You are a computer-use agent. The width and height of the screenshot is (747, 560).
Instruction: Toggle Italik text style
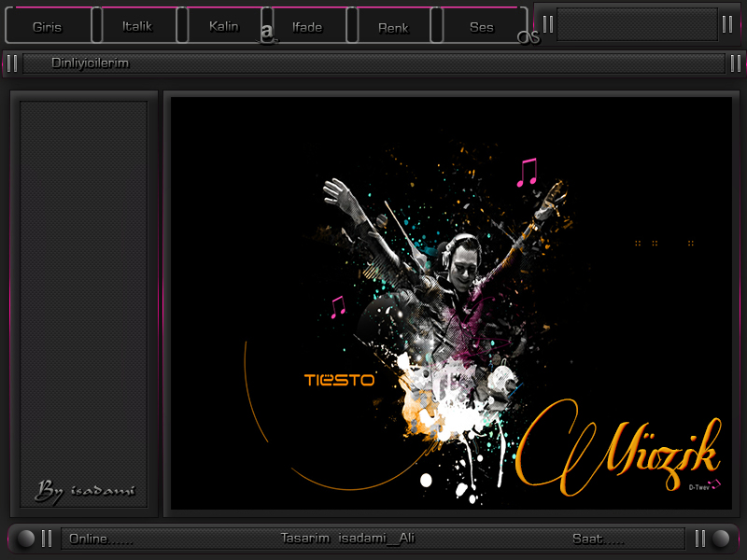pos(137,26)
